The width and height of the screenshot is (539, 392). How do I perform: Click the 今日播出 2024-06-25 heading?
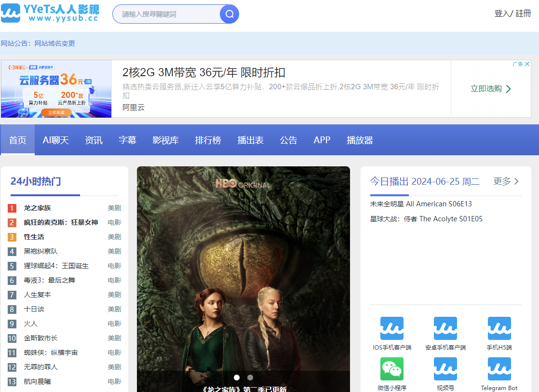pos(425,181)
